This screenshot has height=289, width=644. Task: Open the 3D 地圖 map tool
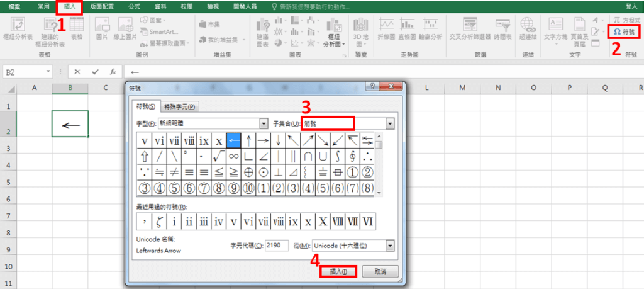pos(361,28)
